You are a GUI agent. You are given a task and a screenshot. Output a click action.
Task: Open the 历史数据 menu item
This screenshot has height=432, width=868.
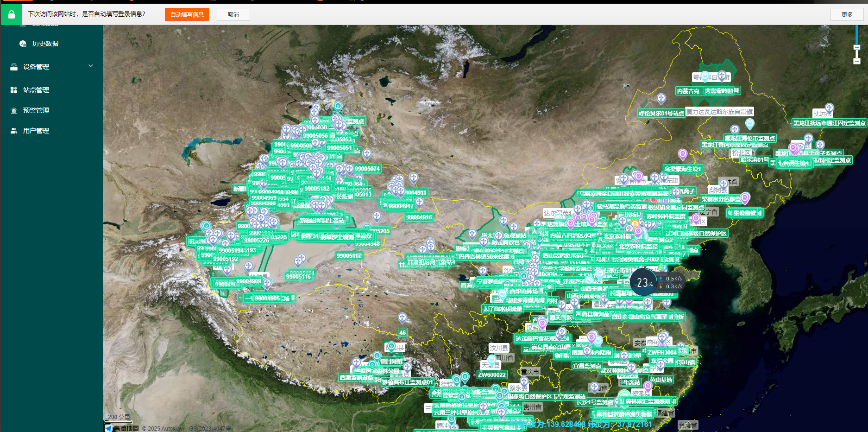coord(45,44)
